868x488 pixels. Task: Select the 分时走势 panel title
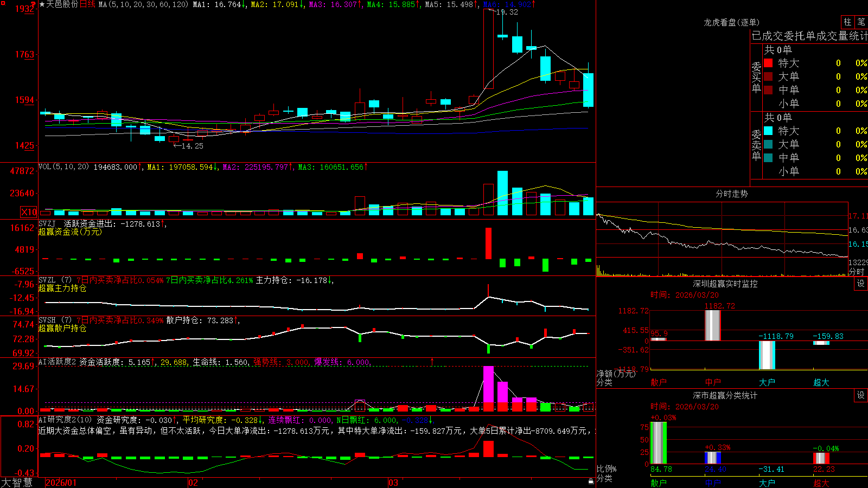731,194
